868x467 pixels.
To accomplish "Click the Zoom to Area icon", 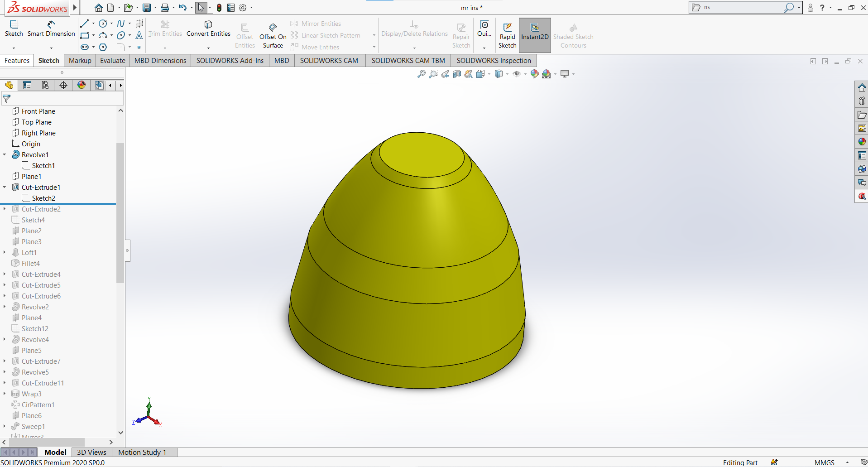I will [x=433, y=74].
